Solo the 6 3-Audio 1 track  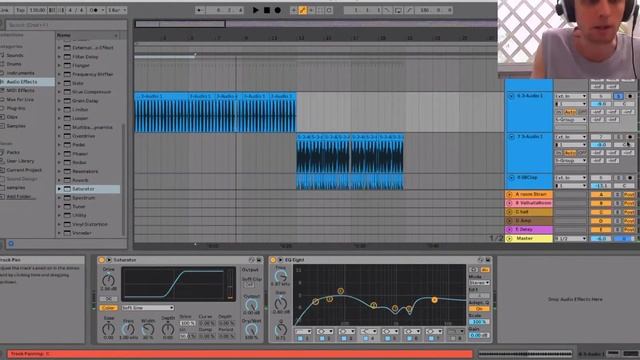[x=618, y=96]
